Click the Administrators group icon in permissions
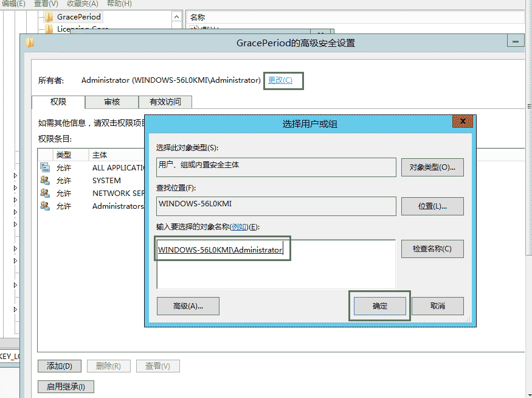The image size is (532, 398). (44, 206)
